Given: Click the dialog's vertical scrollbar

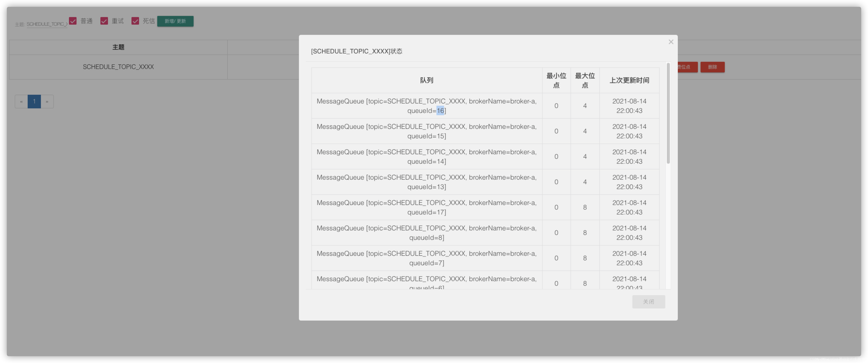Looking at the screenshot, I should (x=668, y=113).
